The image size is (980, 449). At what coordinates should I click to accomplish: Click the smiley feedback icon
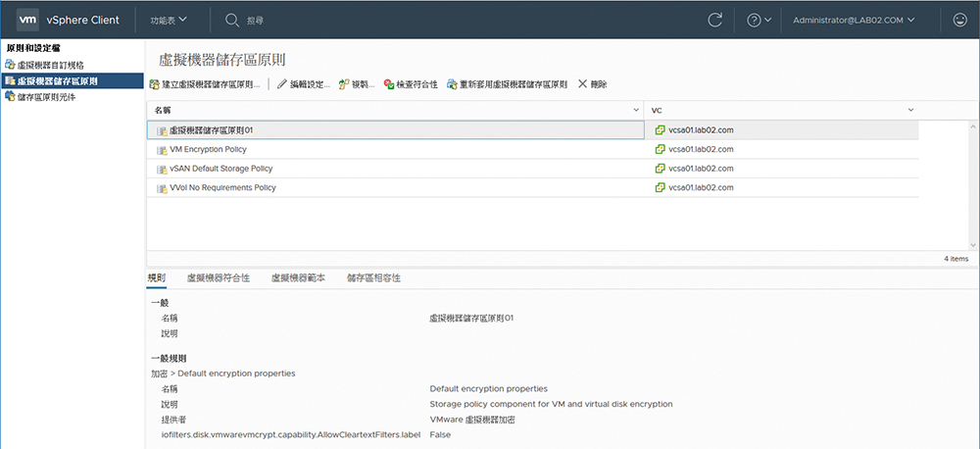pyautogui.click(x=960, y=20)
